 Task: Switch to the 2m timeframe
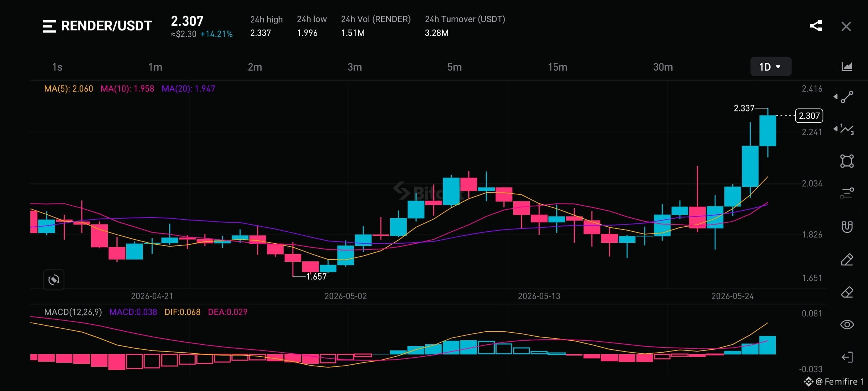255,67
